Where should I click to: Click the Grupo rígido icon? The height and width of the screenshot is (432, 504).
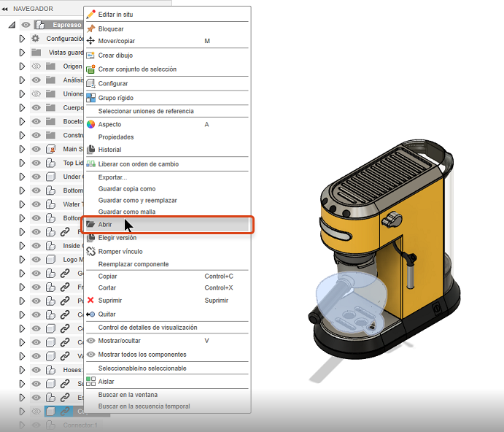click(x=91, y=98)
